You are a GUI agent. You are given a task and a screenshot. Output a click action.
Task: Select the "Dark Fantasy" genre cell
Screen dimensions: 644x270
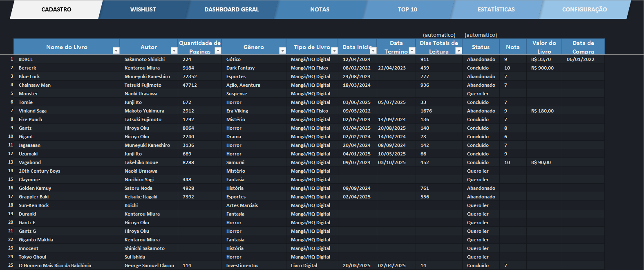[x=254, y=68]
